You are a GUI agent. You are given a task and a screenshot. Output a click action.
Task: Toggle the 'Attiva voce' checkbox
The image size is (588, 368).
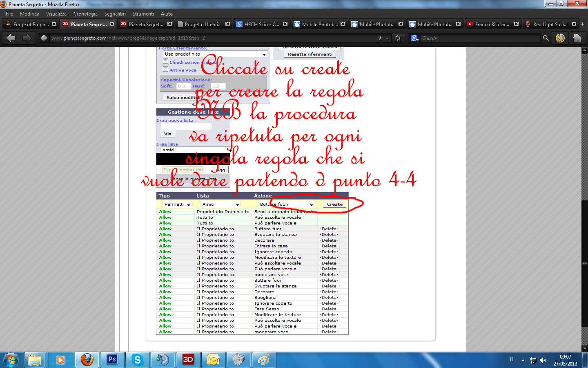165,70
